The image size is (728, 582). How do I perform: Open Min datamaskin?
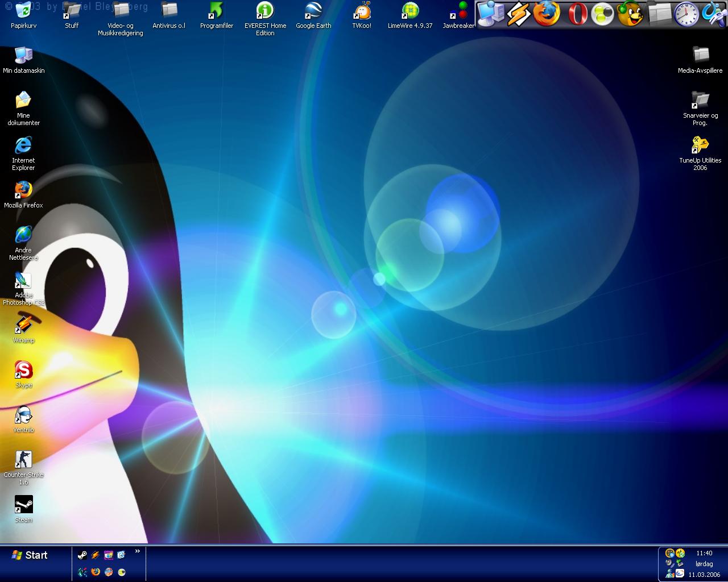[23, 60]
